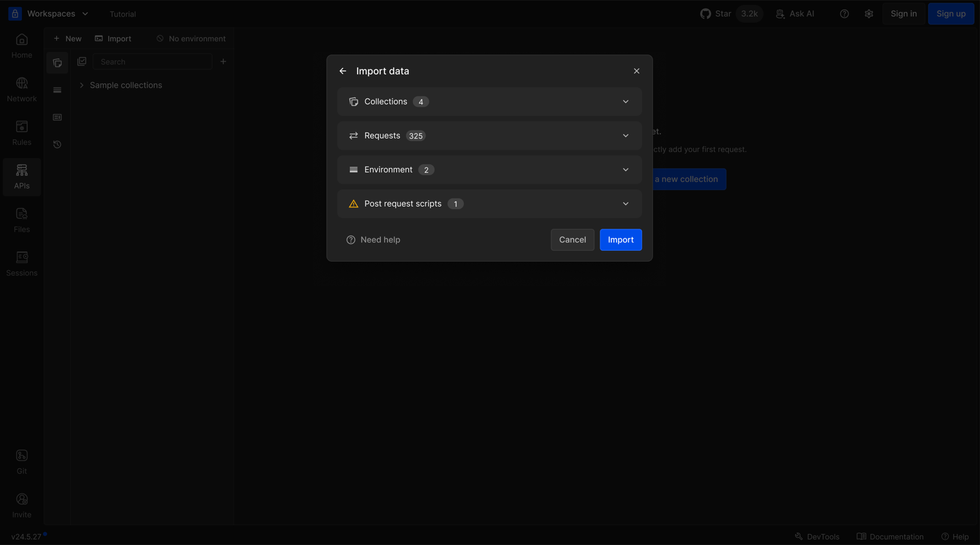The height and width of the screenshot is (545, 980).
Task: Open Ask AI assistant
Action: point(795,13)
